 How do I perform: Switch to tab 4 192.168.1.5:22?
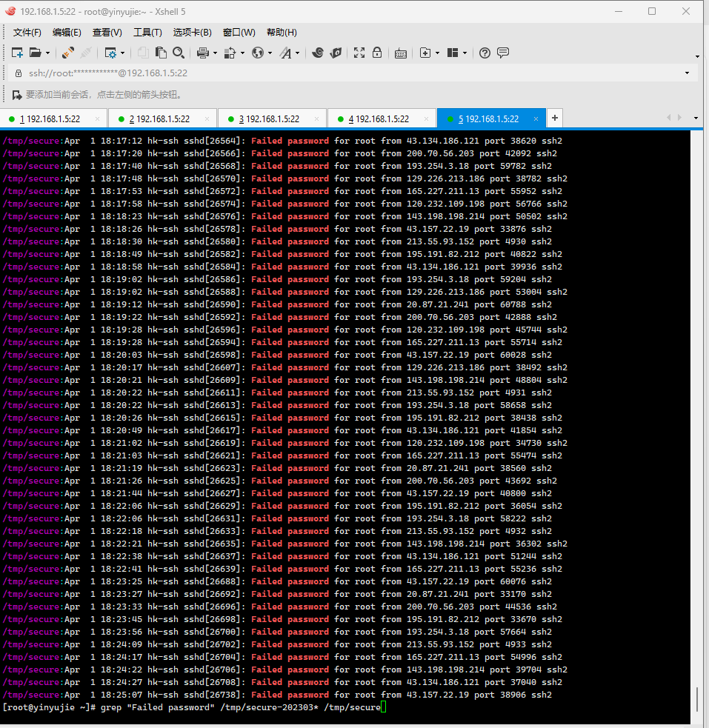pyautogui.click(x=382, y=118)
